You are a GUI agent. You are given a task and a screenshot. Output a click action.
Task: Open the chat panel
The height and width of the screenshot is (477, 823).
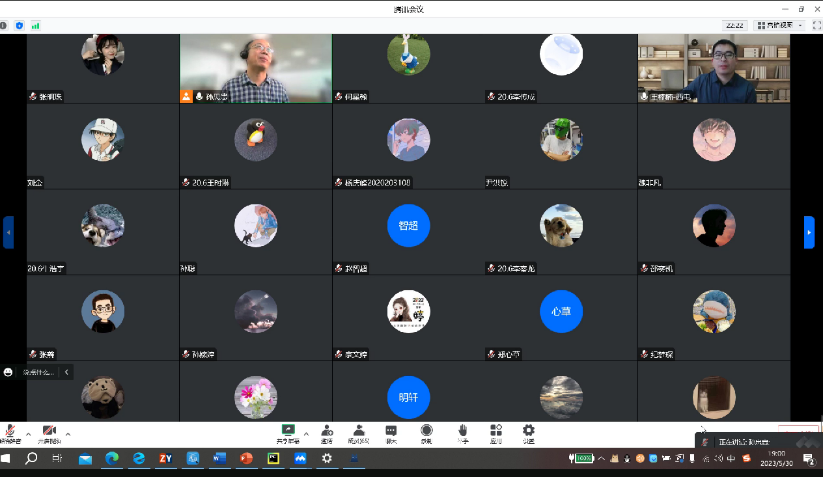pos(391,432)
